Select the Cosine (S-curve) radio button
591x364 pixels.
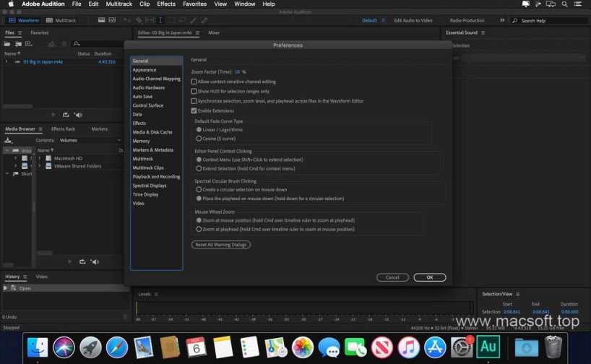coord(199,138)
